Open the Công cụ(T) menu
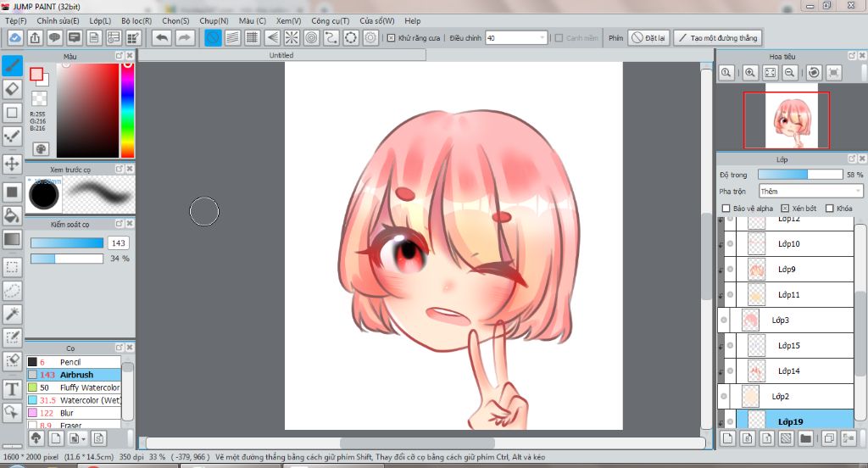Viewport: 868px width, 468px height. click(330, 20)
